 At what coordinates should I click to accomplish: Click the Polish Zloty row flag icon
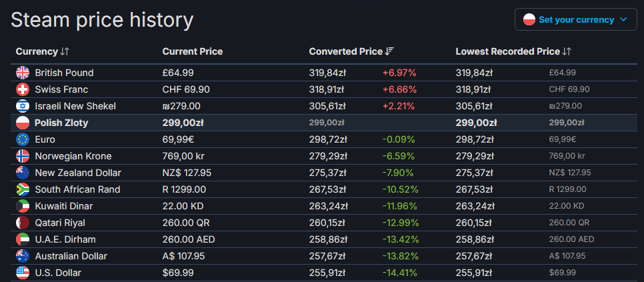coord(23,123)
